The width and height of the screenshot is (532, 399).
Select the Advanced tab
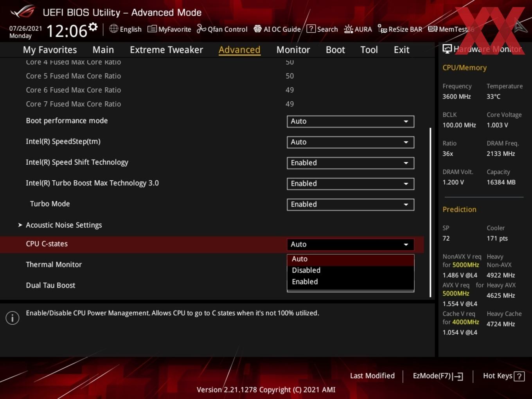[x=239, y=50]
